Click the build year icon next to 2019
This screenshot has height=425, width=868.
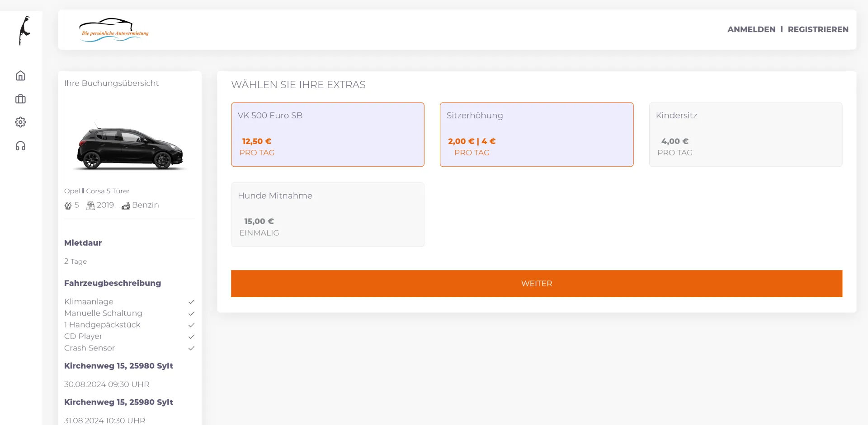point(90,205)
